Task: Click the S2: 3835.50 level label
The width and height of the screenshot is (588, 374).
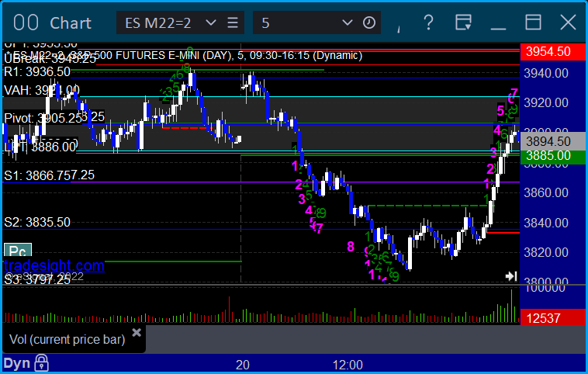Action: pos(37,222)
